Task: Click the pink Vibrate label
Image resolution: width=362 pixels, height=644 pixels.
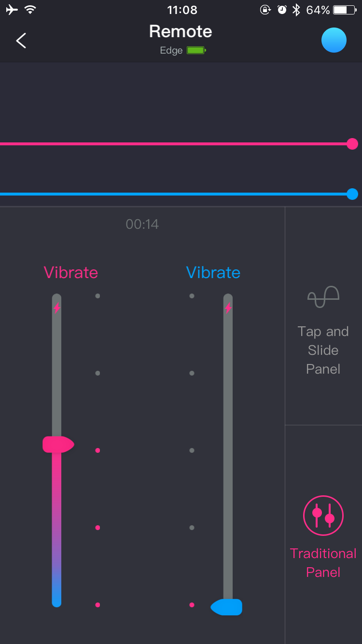Action: pyautogui.click(x=71, y=272)
